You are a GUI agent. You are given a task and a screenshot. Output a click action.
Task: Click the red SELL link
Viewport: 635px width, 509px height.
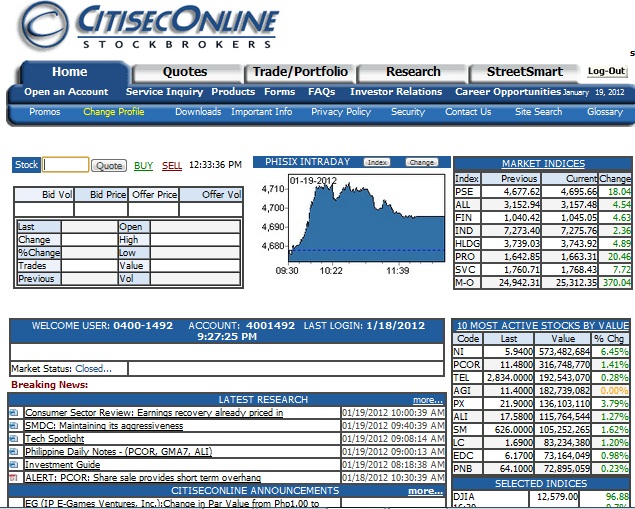[172, 166]
